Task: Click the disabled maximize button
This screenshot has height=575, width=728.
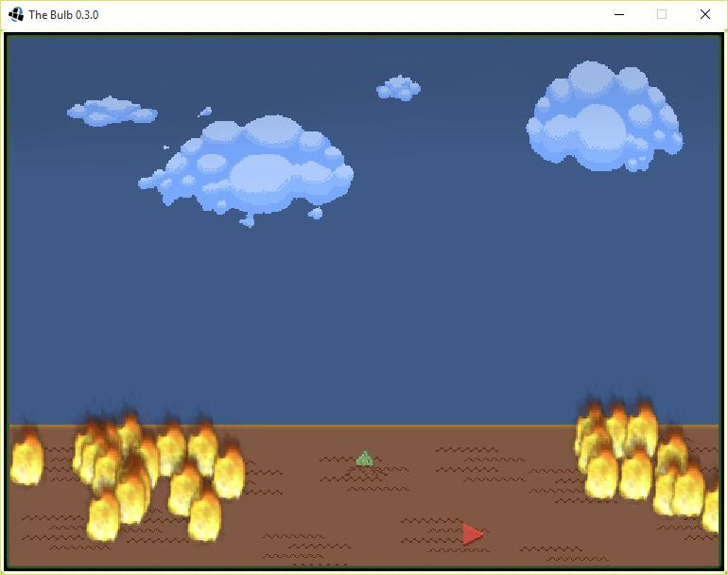Action: pyautogui.click(x=662, y=14)
